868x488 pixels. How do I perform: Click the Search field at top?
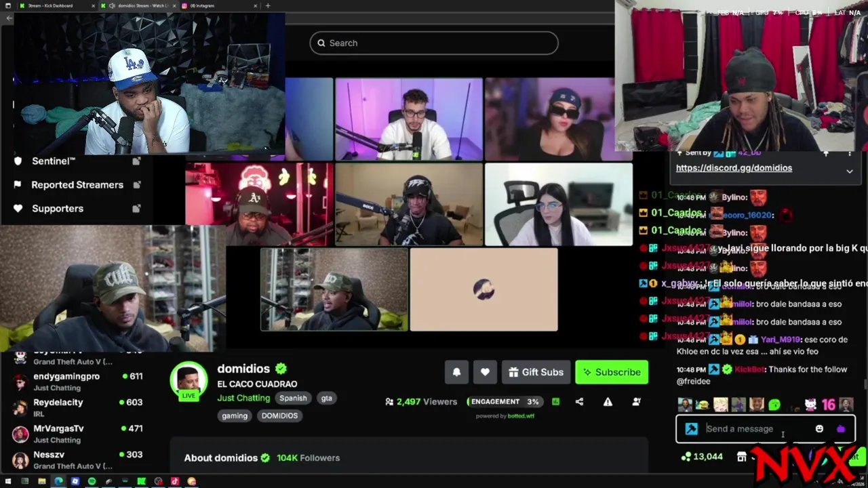tap(434, 43)
